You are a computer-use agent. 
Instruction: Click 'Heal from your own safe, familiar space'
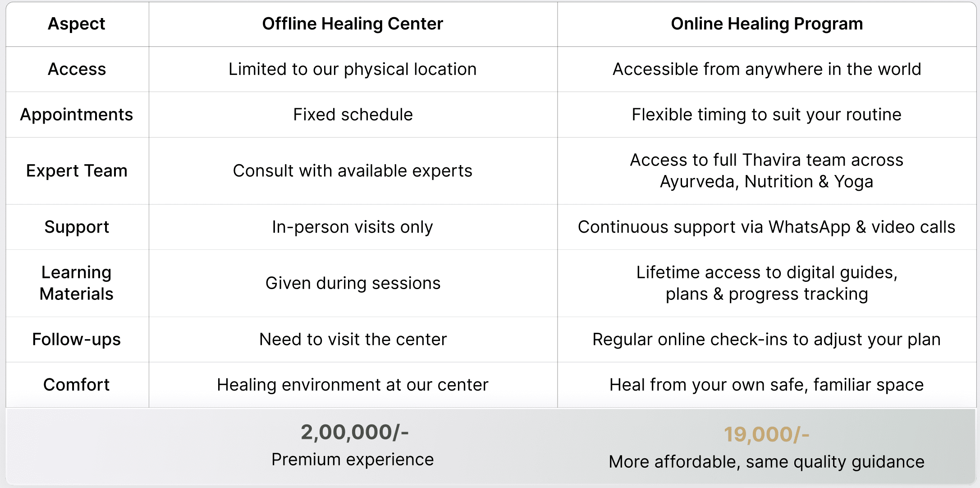766,385
